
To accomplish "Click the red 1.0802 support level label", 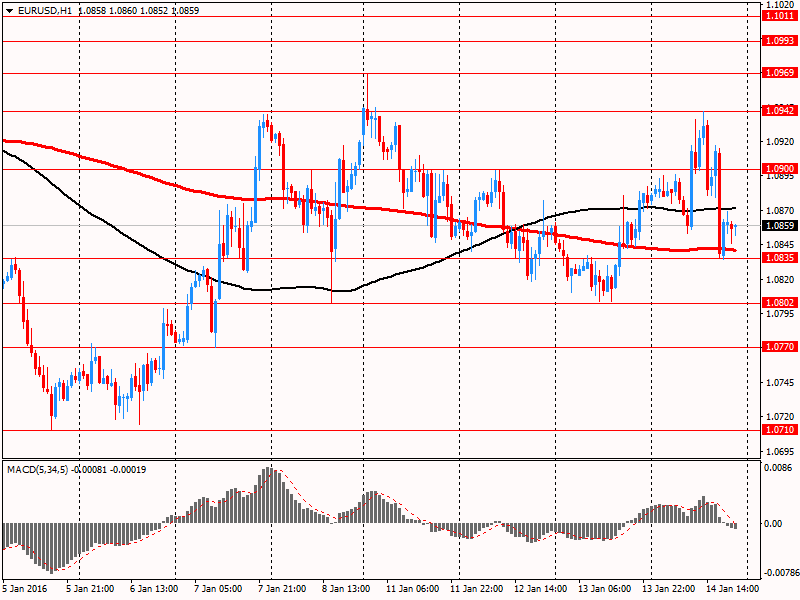I will [x=779, y=303].
